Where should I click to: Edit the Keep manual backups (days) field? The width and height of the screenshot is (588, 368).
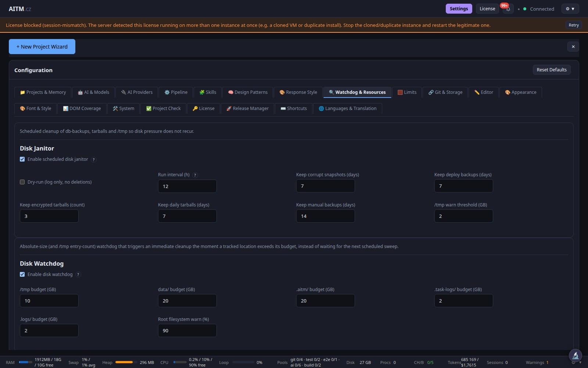pyautogui.click(x=326, y=216)
